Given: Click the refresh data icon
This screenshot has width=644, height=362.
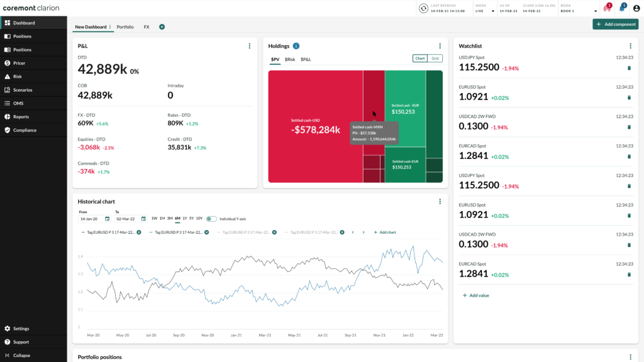Looking at the screenshot, I should [424, 8].
